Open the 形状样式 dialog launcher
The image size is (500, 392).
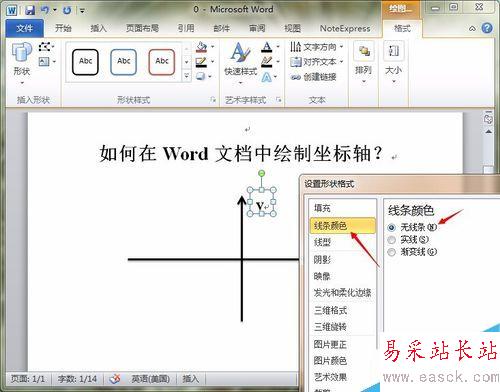tap(213, 99)
